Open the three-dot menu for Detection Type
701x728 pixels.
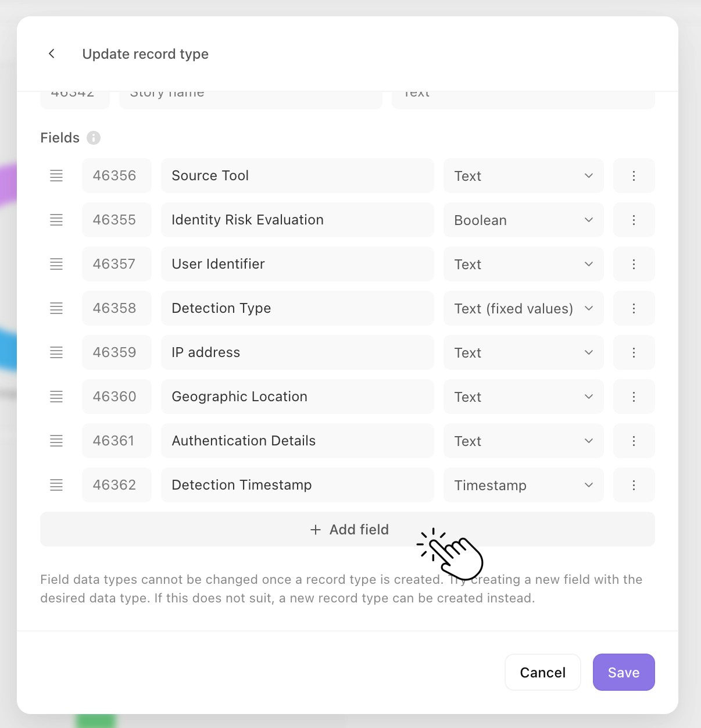tap(634, 308)
